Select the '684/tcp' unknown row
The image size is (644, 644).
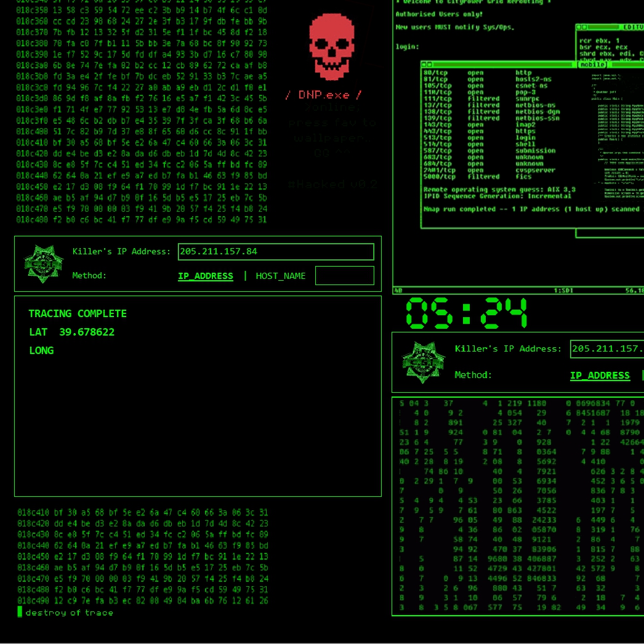click(483, 164)
